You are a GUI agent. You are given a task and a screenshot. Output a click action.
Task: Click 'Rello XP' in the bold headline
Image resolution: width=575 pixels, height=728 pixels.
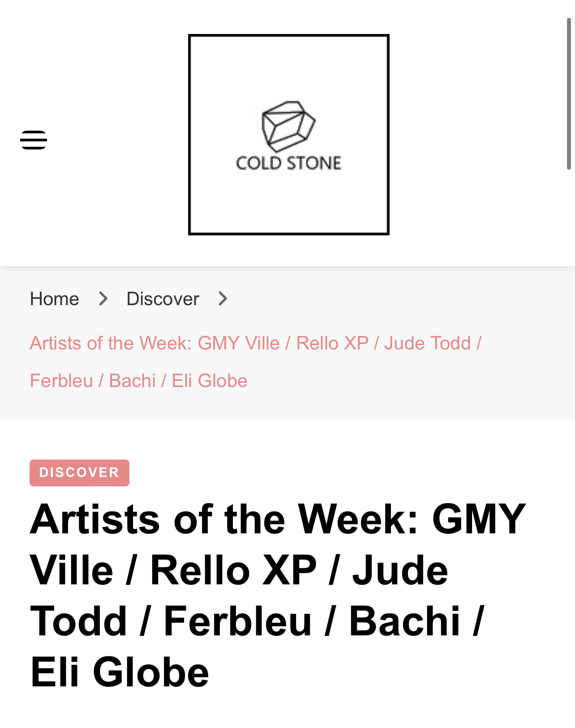click(x=233, y=570)
